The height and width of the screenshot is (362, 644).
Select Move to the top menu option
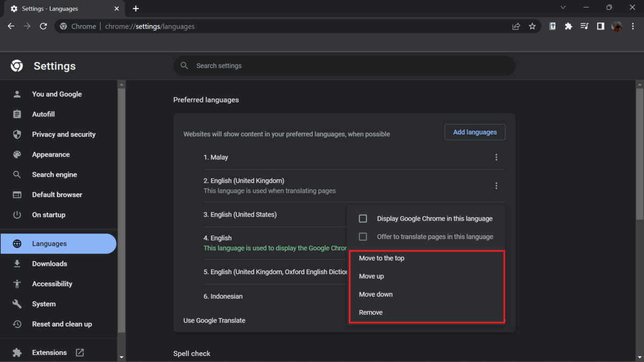(x=382, y=258)
